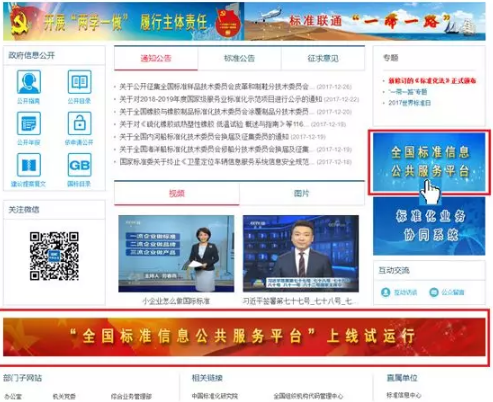Click the 建议提案复文 icon
Viewport: 493px width, 402px height.
[x=29, y=165]
